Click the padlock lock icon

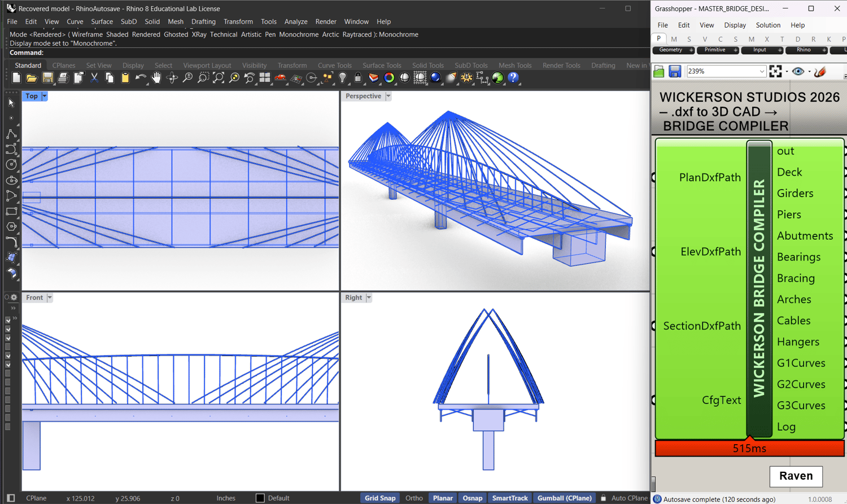coord(358,78)
